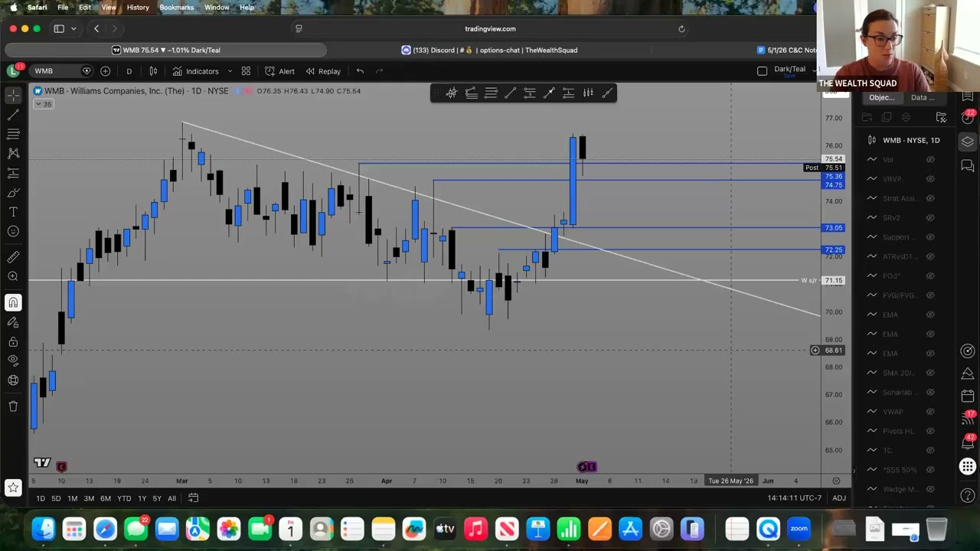Toggle ADJ price adjustment
Viewport: 980px width, 551px height.
pos(839,498)
